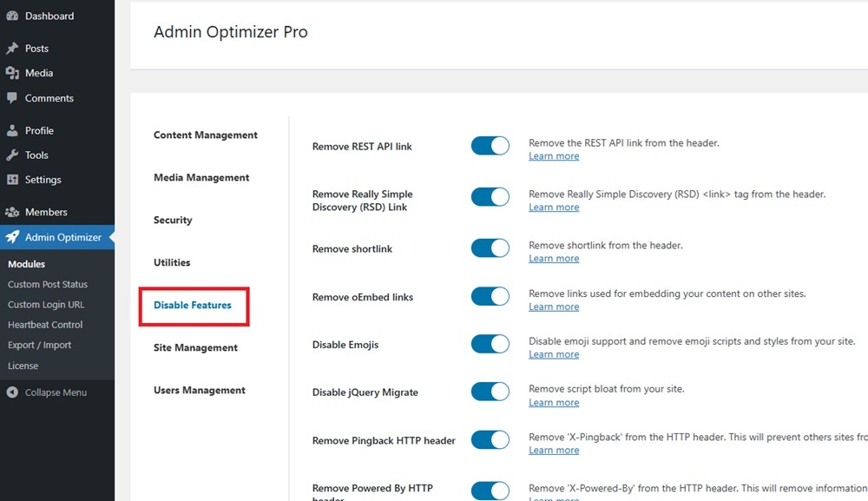Toggle Remove Really Simple Discovery Link switch

490,196
